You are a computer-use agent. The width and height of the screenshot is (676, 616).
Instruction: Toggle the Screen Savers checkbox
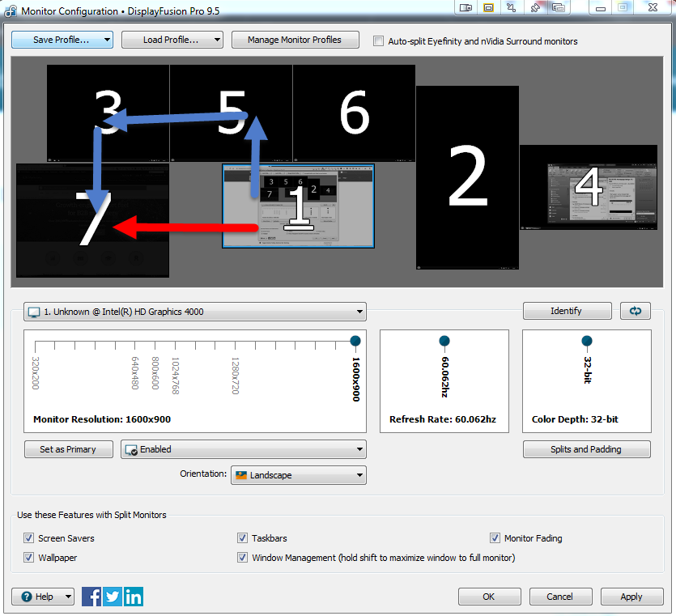[29, 538]
